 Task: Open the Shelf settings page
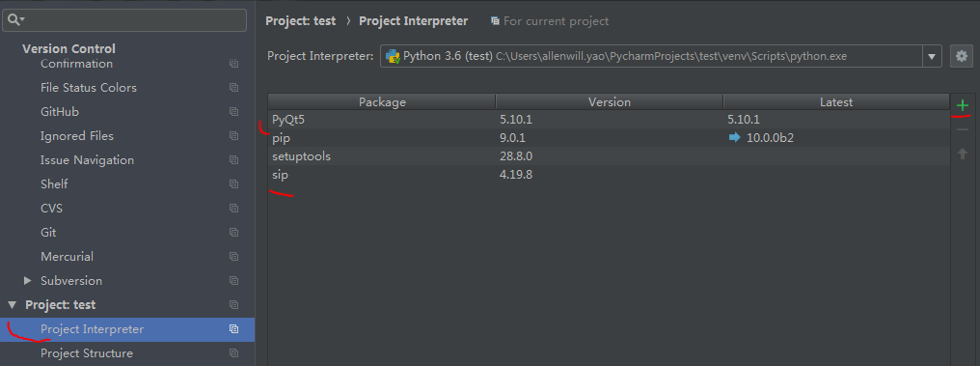pos(54,183)
